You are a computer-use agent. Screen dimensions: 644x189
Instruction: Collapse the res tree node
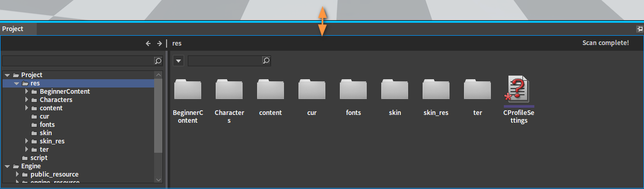pyautogui.click(x=17, y=83)
